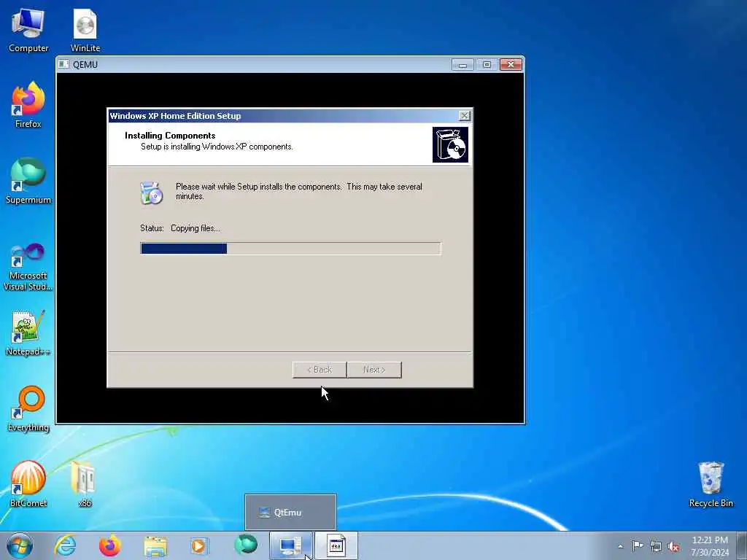
Task: Open Action Center flag tray icon
Action: [638, 545]
